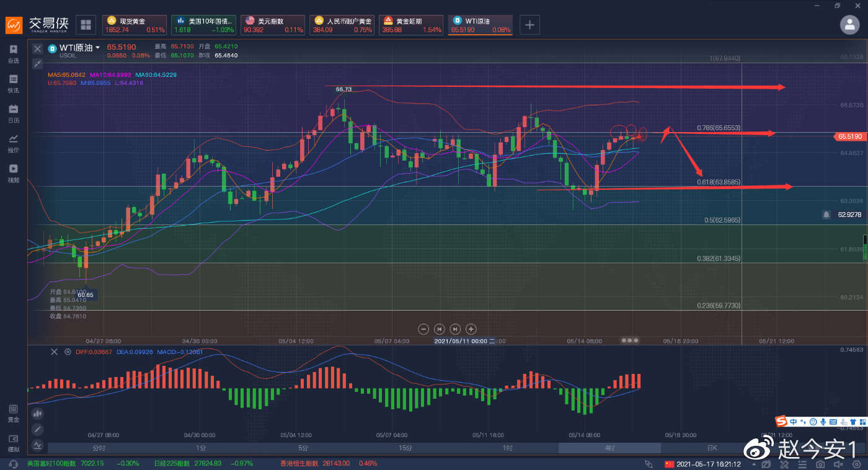Click the MA5:65.0842 indicator label
868x470 pixels.
tap(67, 74)
